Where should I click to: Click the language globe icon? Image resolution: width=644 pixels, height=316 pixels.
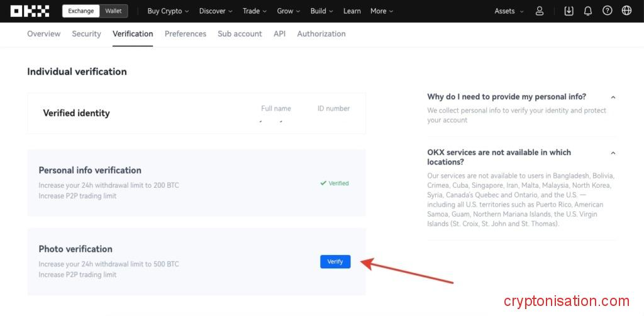click(626, 11)
